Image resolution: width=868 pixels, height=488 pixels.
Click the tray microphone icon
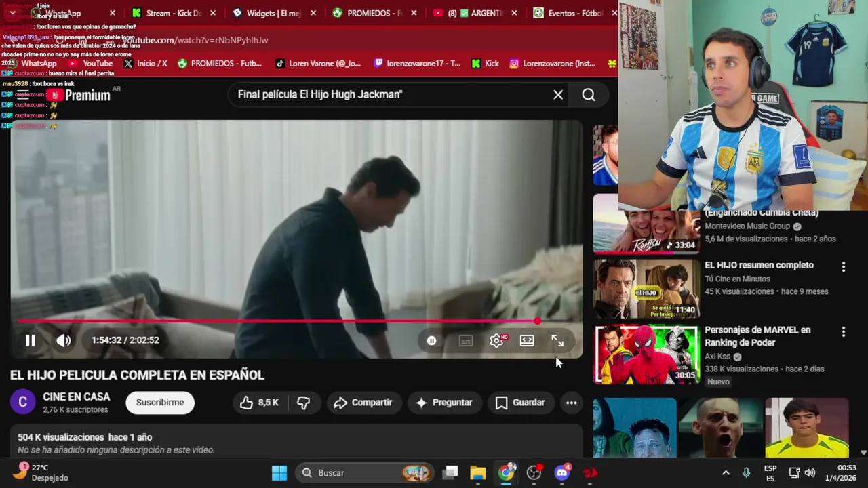746,473
